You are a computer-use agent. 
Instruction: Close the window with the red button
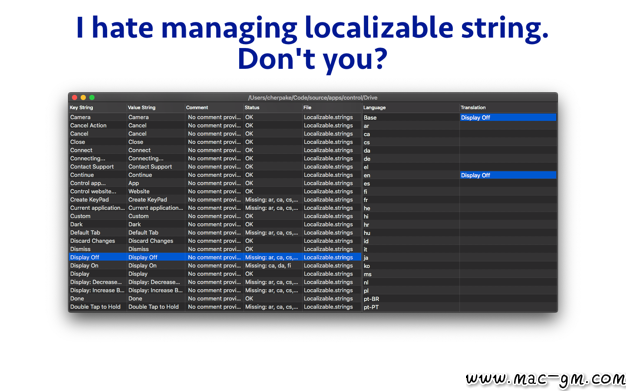tap(74, 97)
